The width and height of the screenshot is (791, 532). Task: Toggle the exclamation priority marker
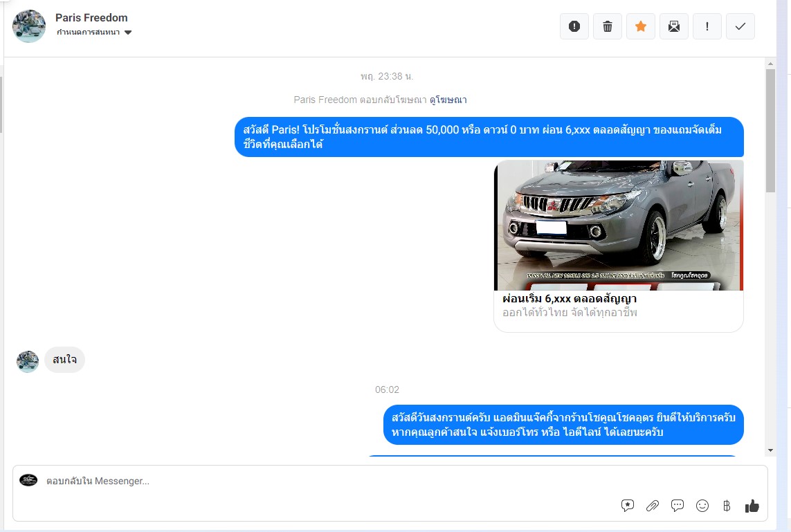coord(707,26)
